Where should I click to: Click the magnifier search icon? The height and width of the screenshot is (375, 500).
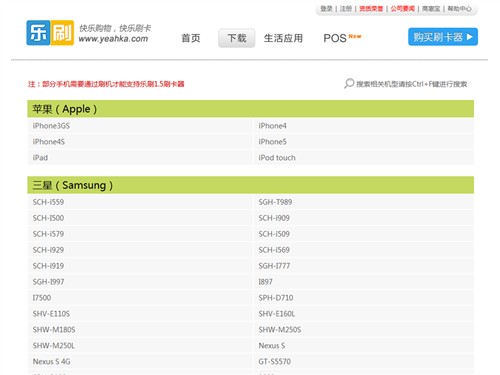349,83
